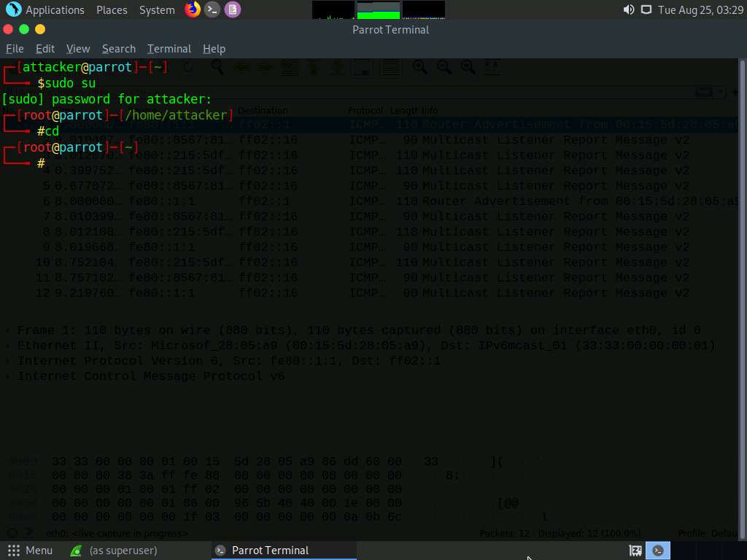Click the '#cd' command text
The height and width of the screenshot is (560, 747).
(48, 131)
